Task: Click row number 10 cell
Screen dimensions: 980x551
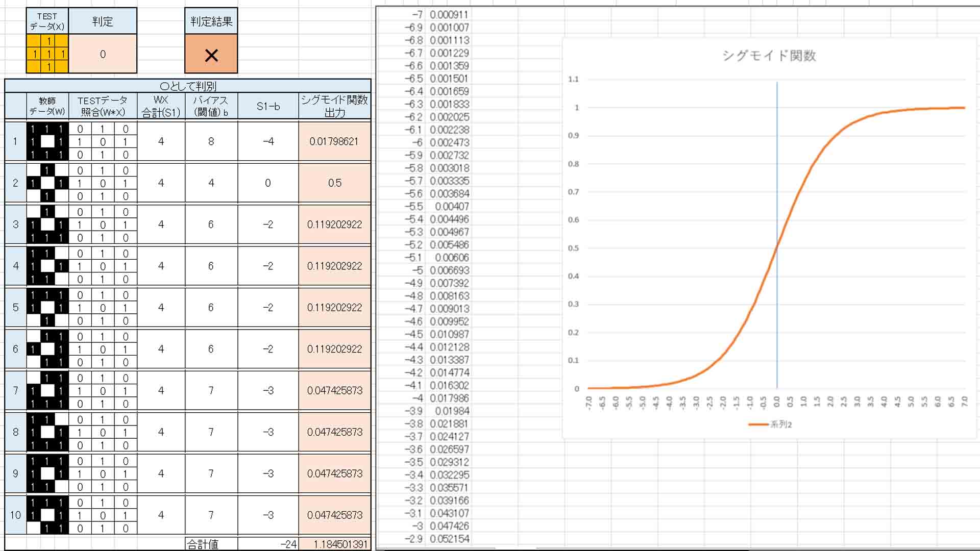Action: tap(15, 515)
